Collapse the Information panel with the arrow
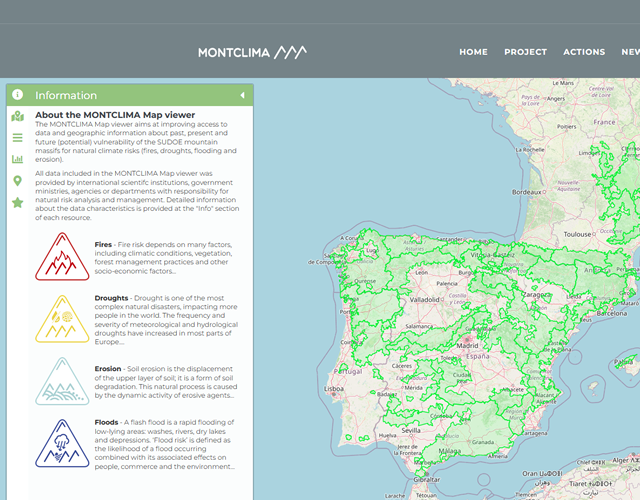The height and width of the screenshot is (500, 640). (x=242, y=95)
